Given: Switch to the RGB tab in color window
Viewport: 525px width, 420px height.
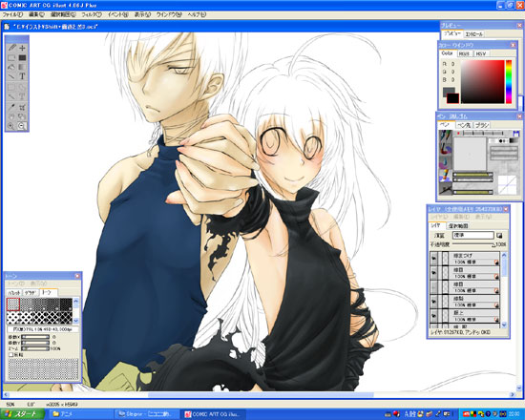Looking at the screenshot, I should tap(464, 53).
